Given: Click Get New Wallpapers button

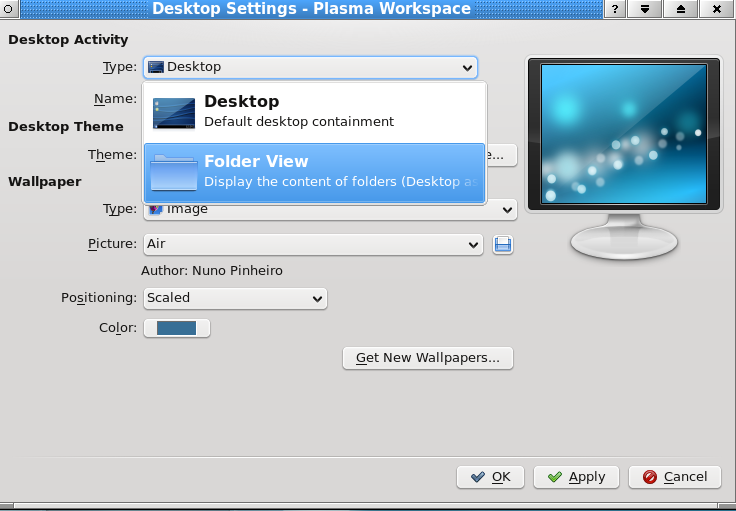Looking at the screenshot, I should click(428, 358).
